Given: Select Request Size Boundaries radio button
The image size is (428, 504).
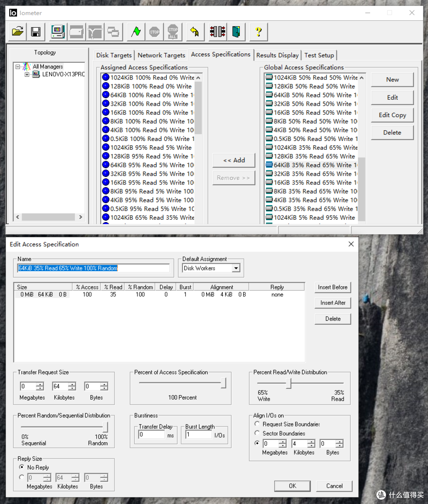Looking at the screenshot, I should tap(257, 424).
